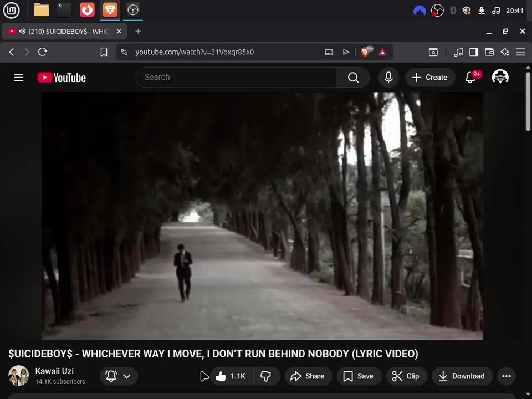Screen dimensions: 532x399
Task: Go back to the previous page
Action: 12,52
